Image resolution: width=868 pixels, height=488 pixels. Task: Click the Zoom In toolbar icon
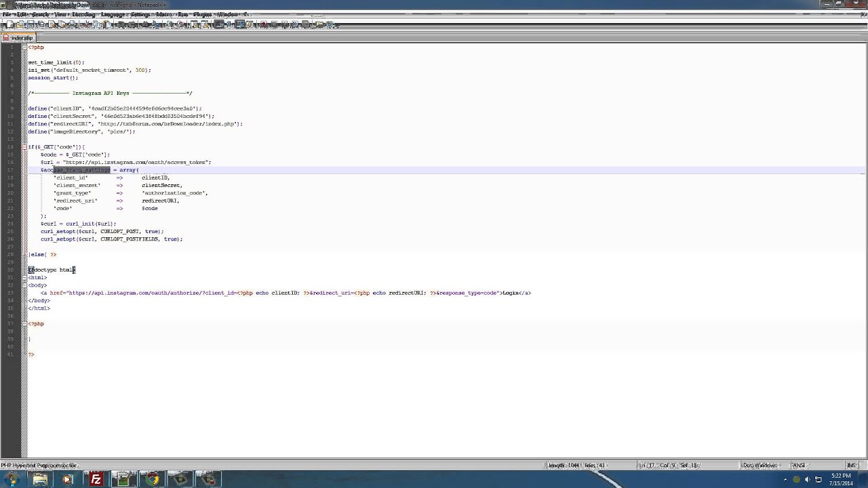[x=171, y=24]
